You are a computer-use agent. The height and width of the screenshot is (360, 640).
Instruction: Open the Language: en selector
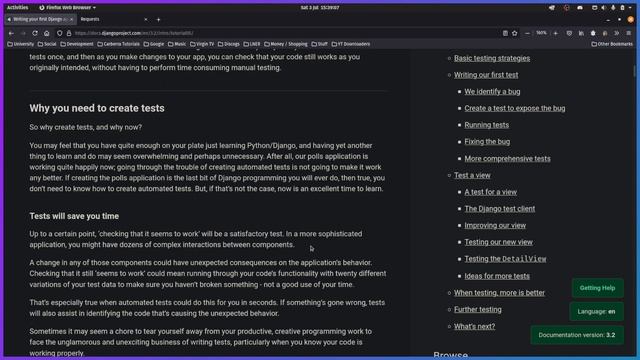pyautogui.click(x=596, y=312)
